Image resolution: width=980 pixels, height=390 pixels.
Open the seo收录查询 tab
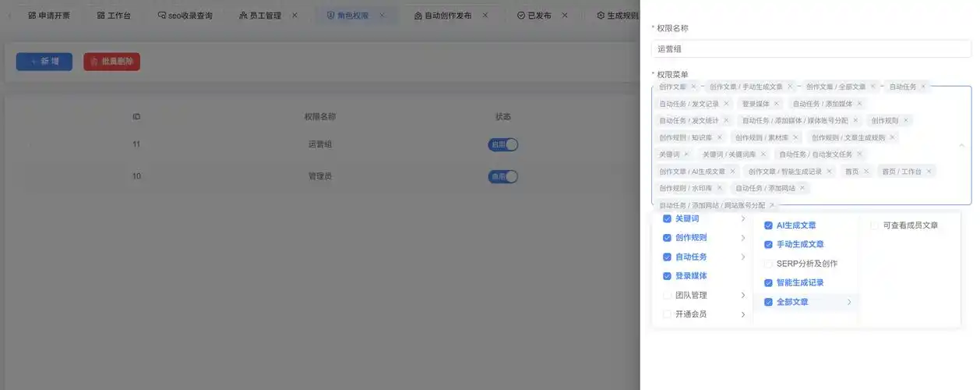tap(185, 15)
